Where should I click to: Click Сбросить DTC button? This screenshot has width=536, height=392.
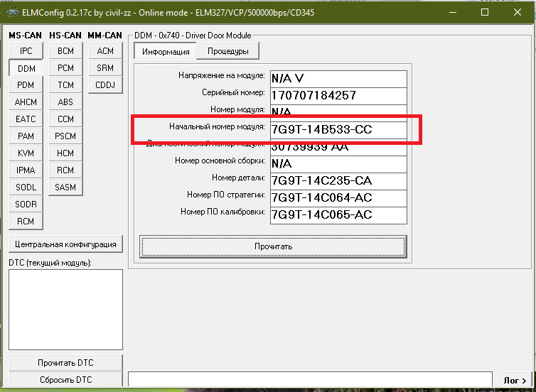click(x=65, y=380)
